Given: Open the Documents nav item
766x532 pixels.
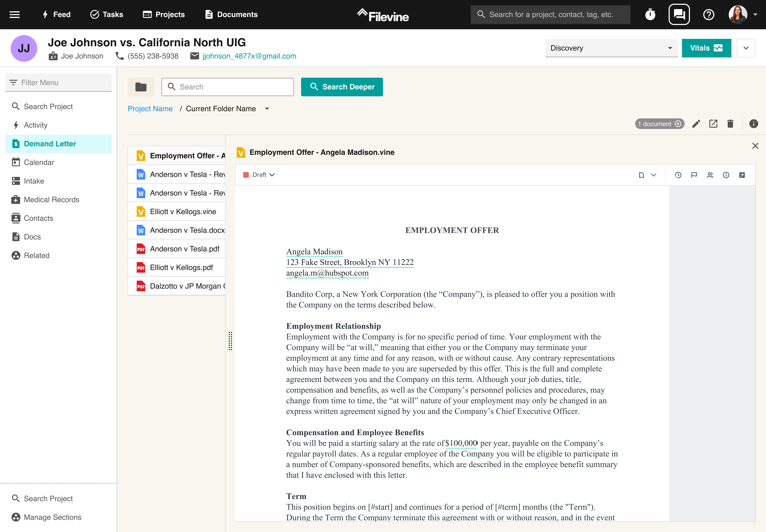Looking at the screenshot, I should point(231,14).
